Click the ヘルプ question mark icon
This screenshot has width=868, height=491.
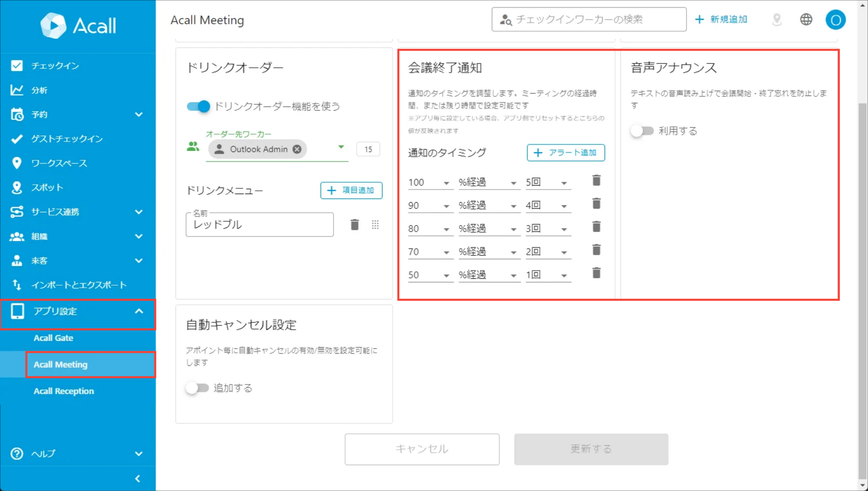click(x=17, y=454)
